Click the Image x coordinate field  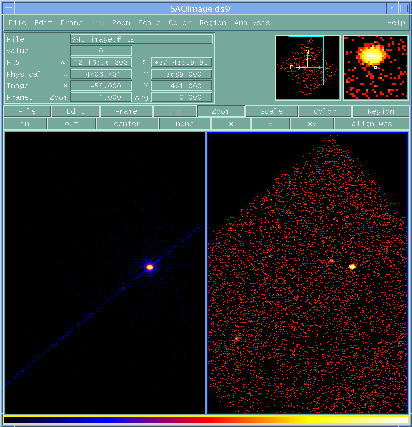[101, 86]
